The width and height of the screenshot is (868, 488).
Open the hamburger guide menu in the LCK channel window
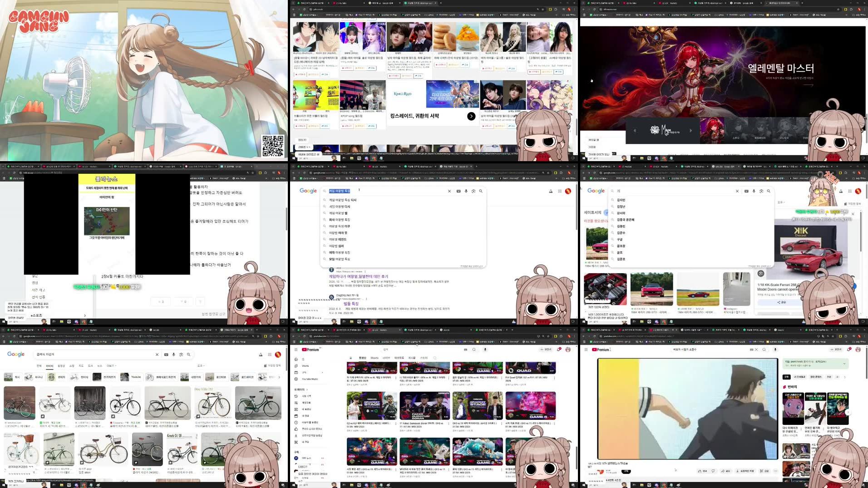(296, 350)
